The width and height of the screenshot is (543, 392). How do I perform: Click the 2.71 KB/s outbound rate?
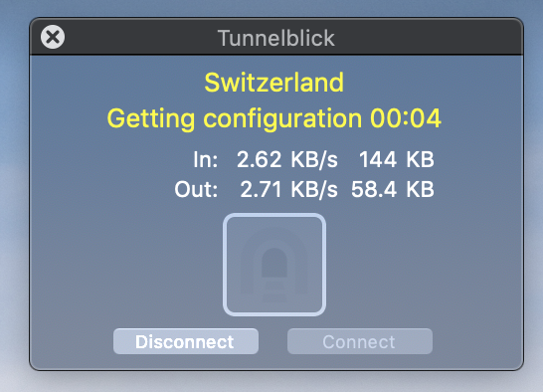click(x=288, y=190)
